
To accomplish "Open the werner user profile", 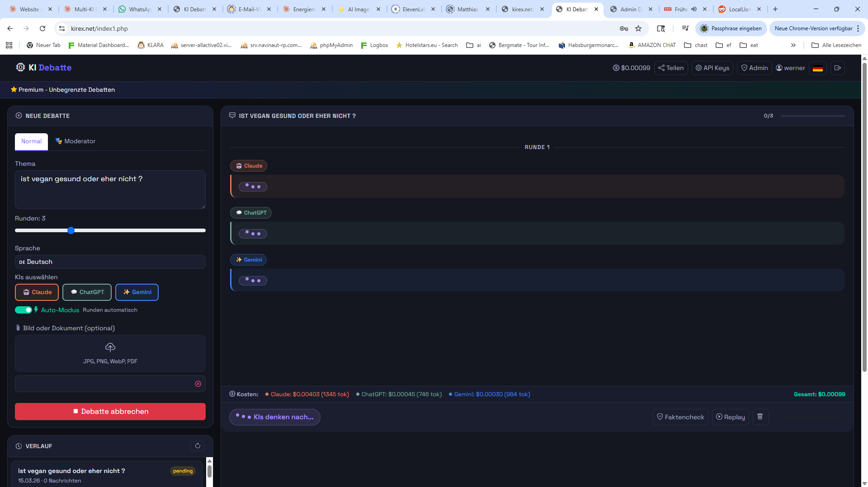I will 791,68.
